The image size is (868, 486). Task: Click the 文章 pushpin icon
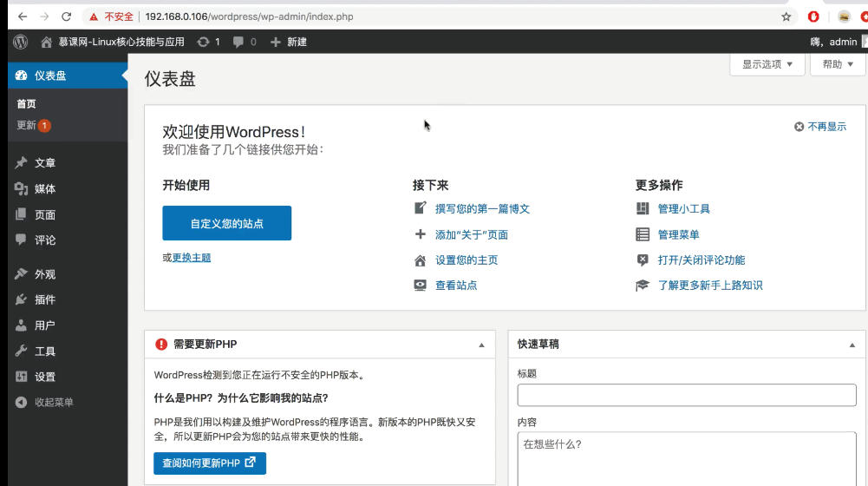pyautogui.click(x=21, y=162)
